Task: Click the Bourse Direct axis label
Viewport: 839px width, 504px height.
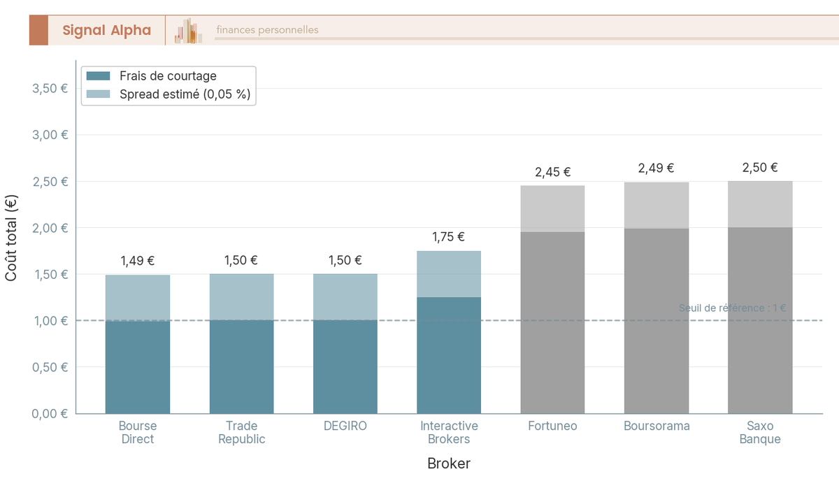Action: coord(138,433)
